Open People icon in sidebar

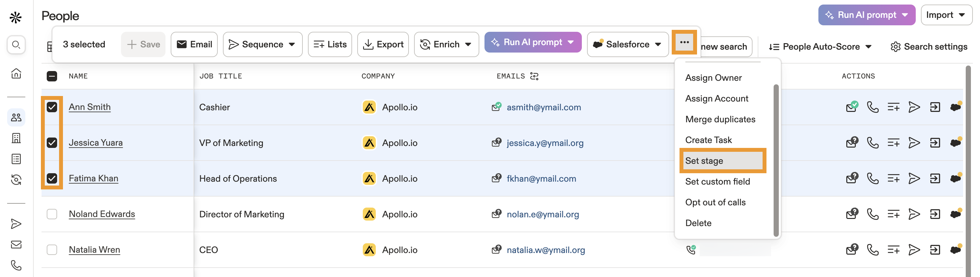pyautogui.click(x=16, y=117)
